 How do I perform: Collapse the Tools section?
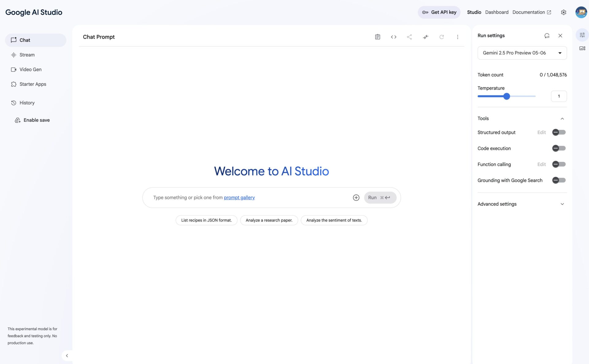coord(562,119)
